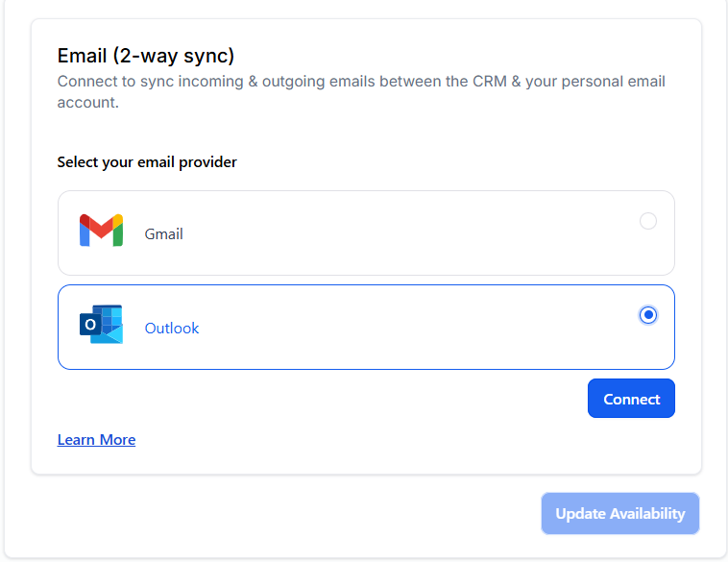Choose the Gmail text label
The width and height of the screenshot is (728, 562).
click(x=164, y=234)
